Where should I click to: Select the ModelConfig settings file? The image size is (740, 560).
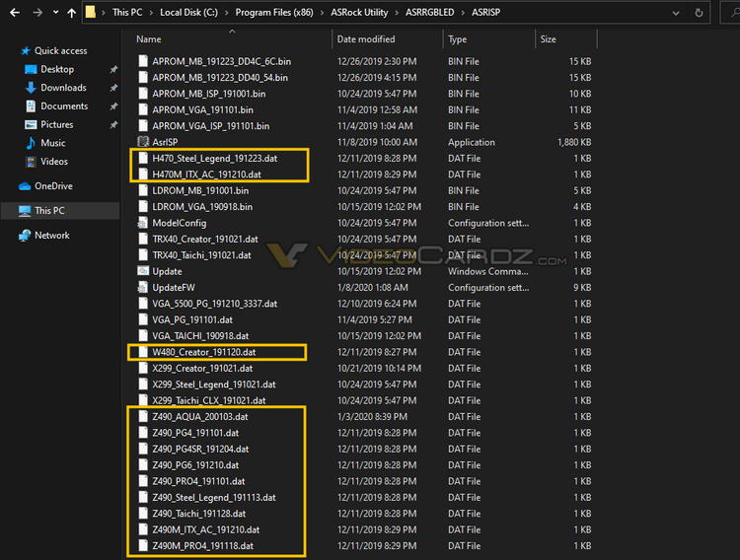coord(179,223)
